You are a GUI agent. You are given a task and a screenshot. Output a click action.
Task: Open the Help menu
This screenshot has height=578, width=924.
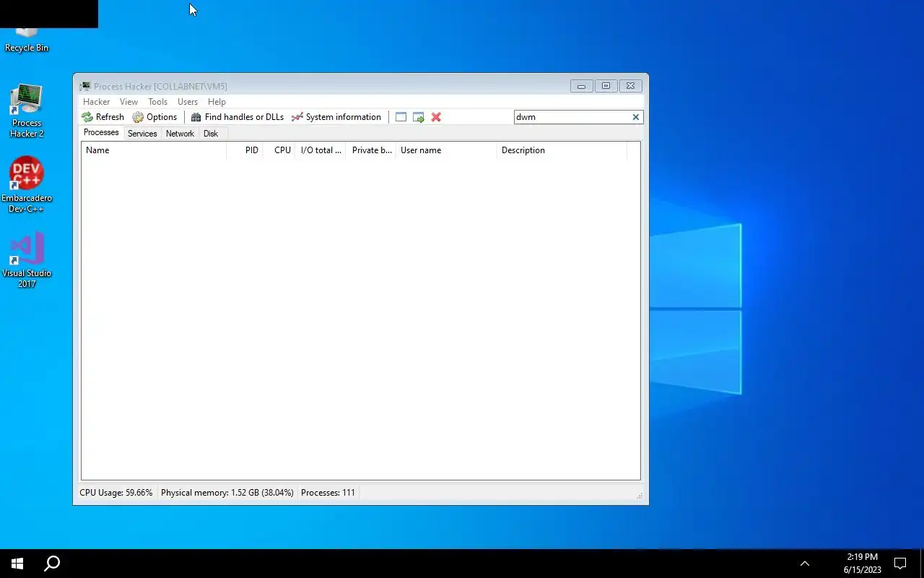pos(217,102)
